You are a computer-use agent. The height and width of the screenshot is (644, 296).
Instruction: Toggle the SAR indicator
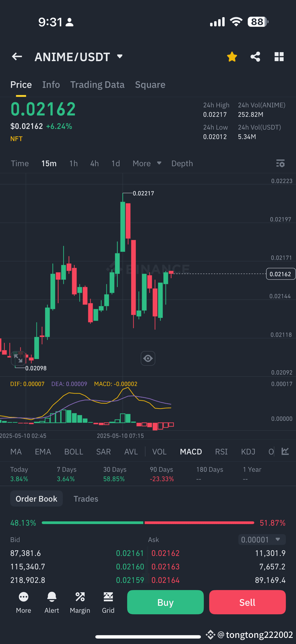point(103,452)
